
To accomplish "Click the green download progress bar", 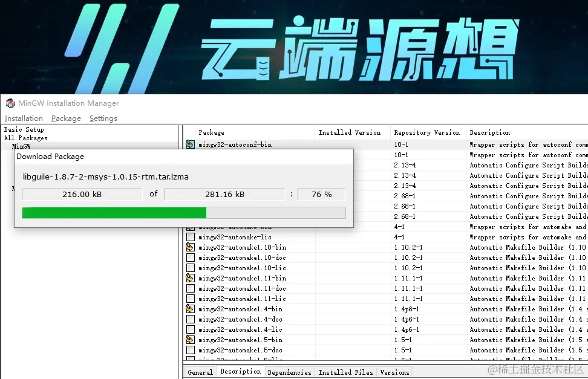I will [114, 213].
